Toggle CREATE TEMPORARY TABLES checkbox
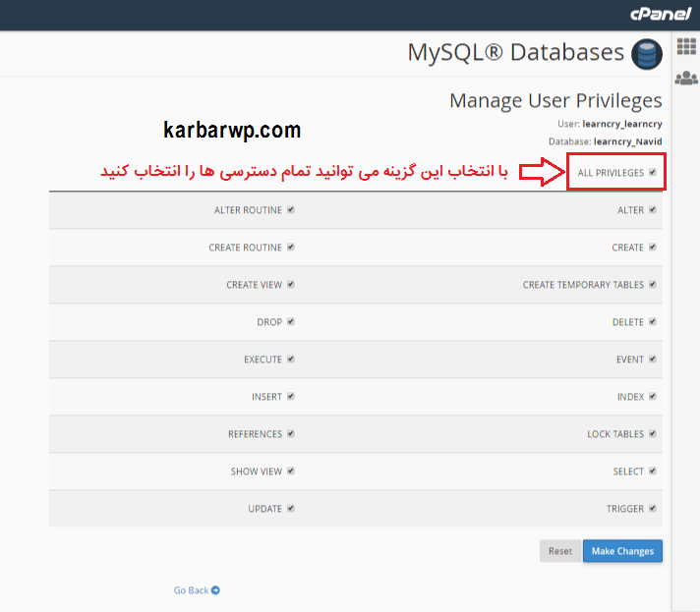 [x=653, y=284]
